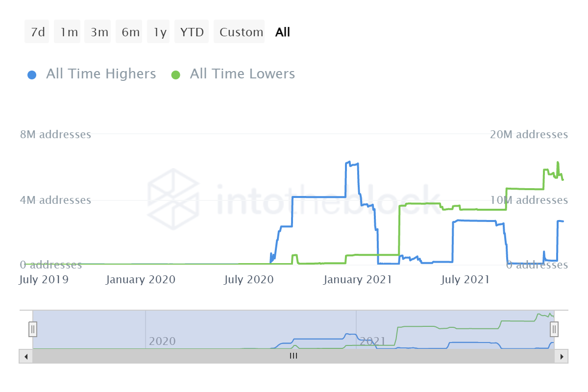Set chart range to 6m
This screenshot has width=588, height=392.
tap(130, 32)
